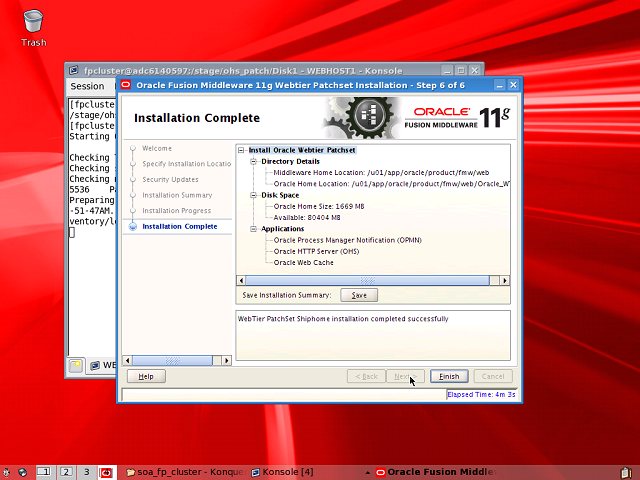Collapse the Applications node

(253, 229)
